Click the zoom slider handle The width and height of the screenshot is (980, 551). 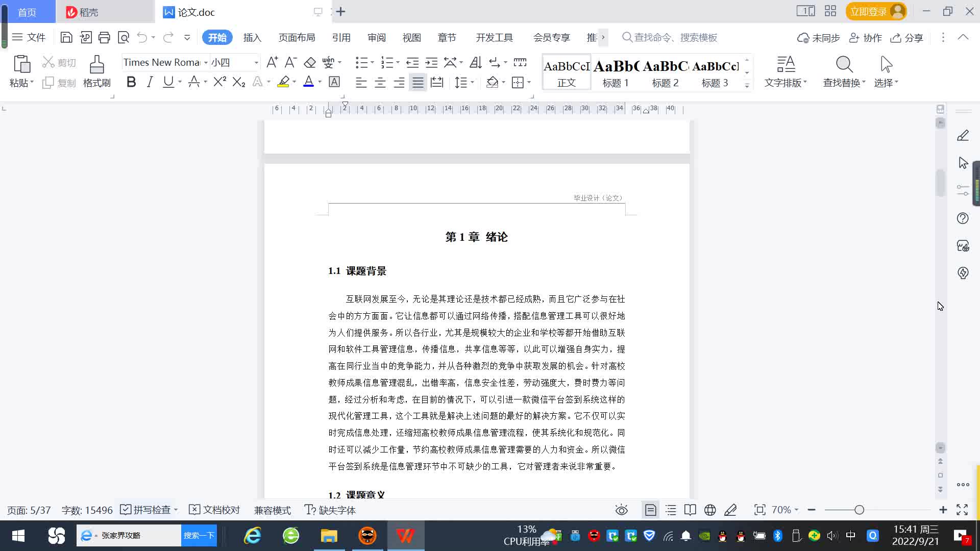point(859,510)
